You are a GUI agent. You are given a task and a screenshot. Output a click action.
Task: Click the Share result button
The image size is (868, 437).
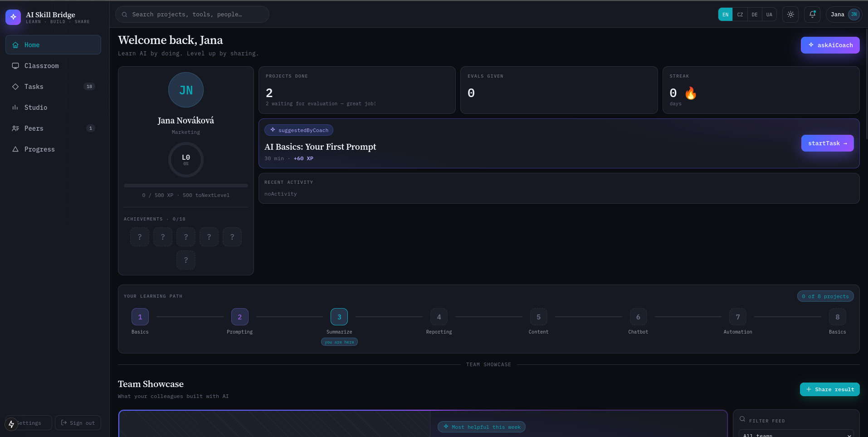tap(830, 389)
